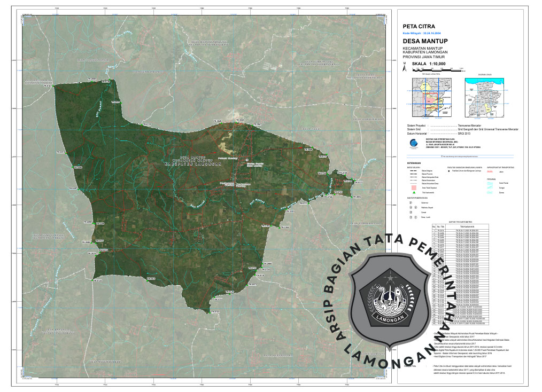Click the Gubernur office legend symbol
The width and height of the screenshot is (542, 392).
pyautogui.click(x=410, y=203)
